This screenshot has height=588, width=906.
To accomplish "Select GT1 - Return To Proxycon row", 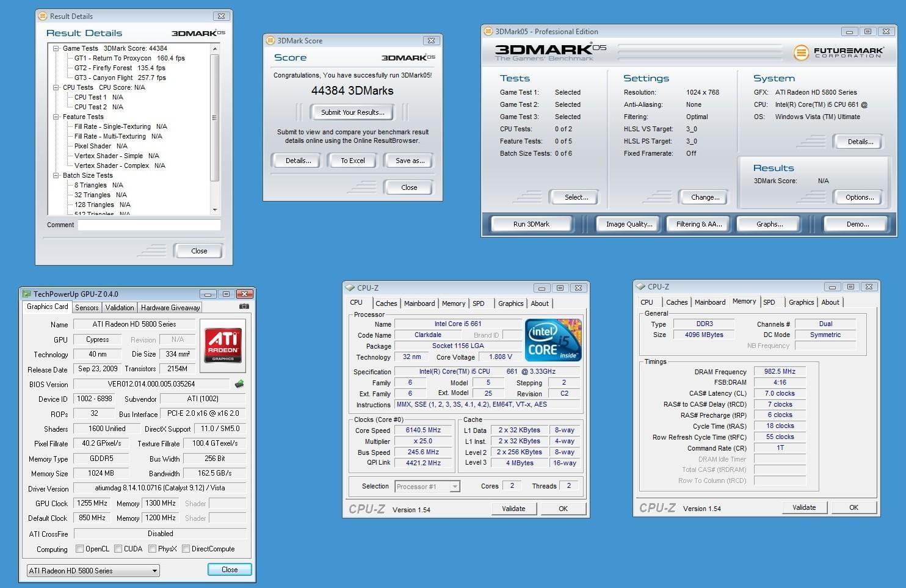I will click(x=129, y=58).
